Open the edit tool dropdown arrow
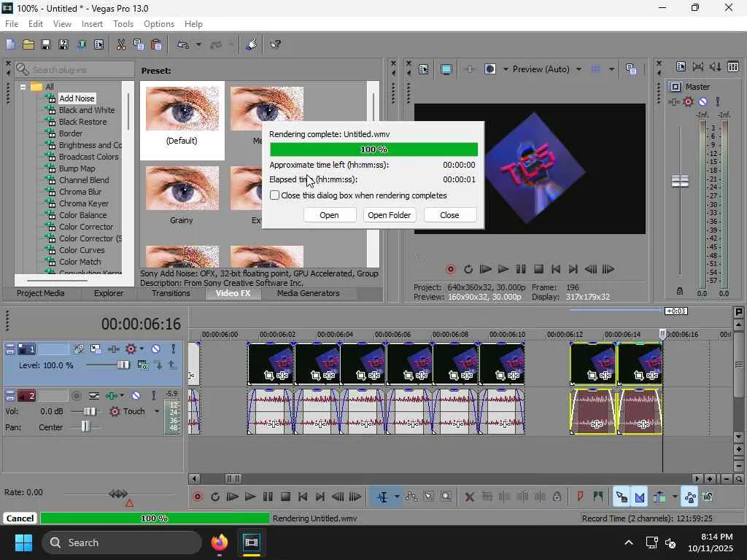Screen dimensions: 747x560 pyautogui.click(x=397, y=497)
